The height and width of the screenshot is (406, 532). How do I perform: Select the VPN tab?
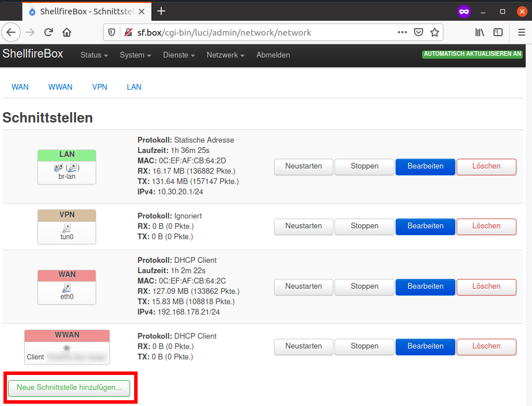point(100,87)
